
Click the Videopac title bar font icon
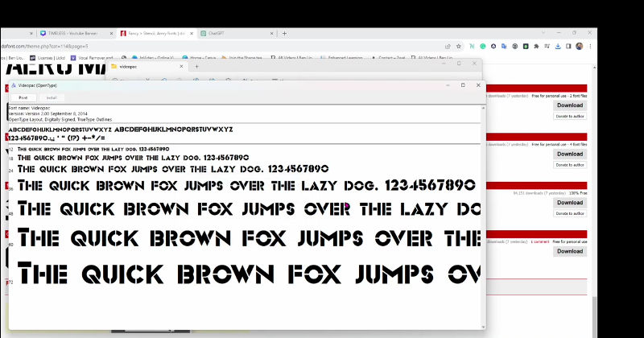pyautogui.click(x=14, y=85)
